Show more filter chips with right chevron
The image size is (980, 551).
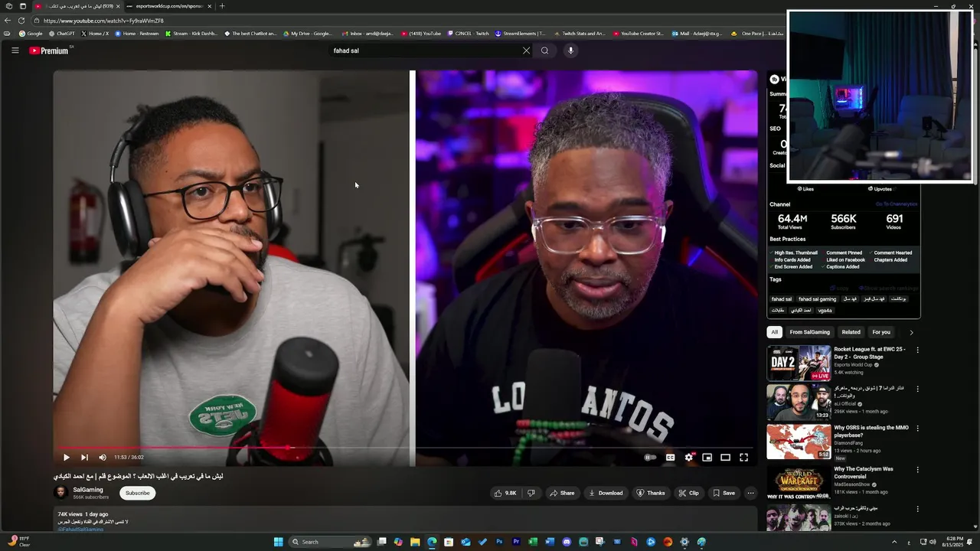(911, 332)
